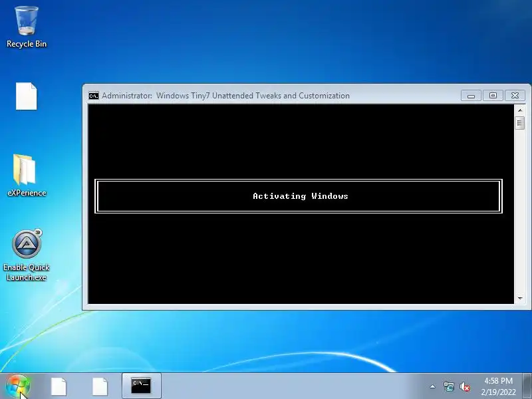Click the 'Activating Windows' text

(x=301, y=196)
